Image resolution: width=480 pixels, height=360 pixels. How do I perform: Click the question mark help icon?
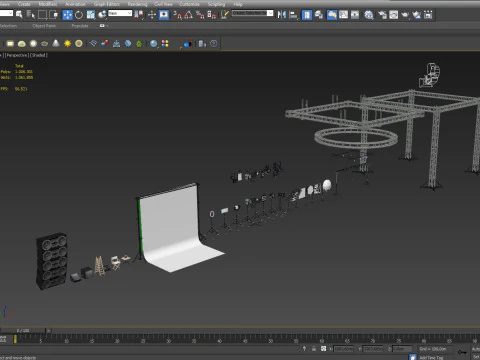[x=214, y=44]
